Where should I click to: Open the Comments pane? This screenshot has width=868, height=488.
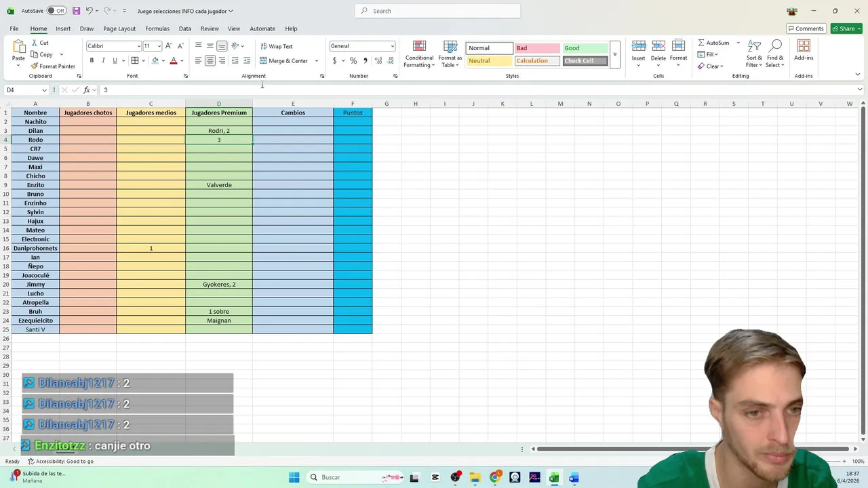[x=806, y=28]
